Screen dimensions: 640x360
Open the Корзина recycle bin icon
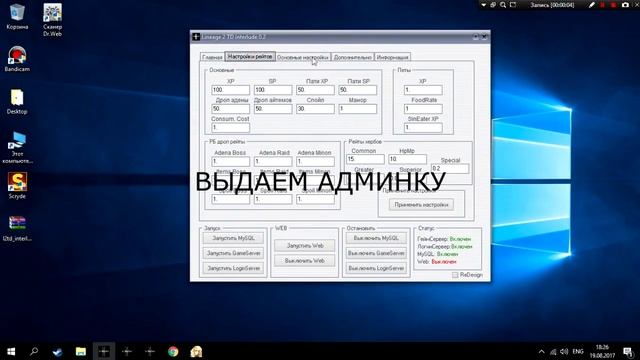(17, 16)
